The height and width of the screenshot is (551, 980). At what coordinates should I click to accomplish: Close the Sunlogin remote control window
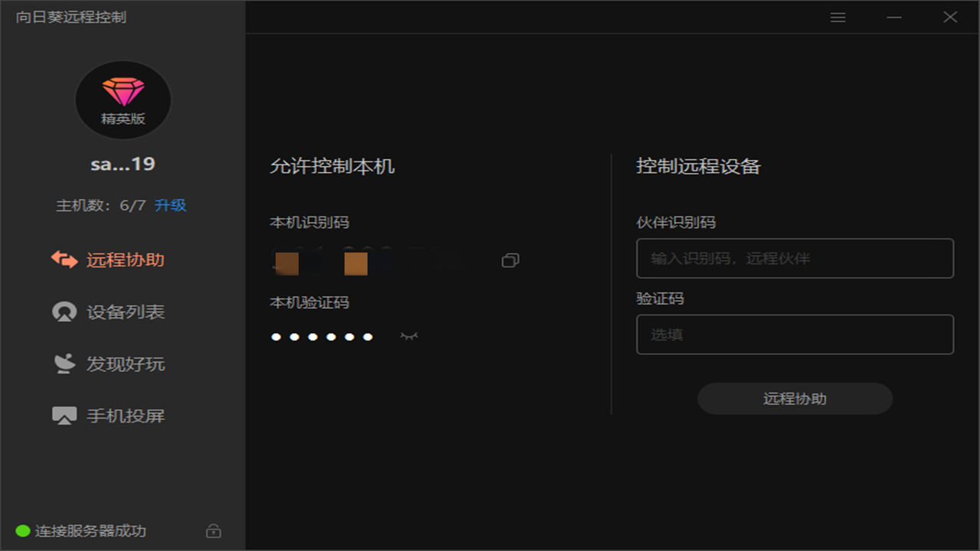950,17
